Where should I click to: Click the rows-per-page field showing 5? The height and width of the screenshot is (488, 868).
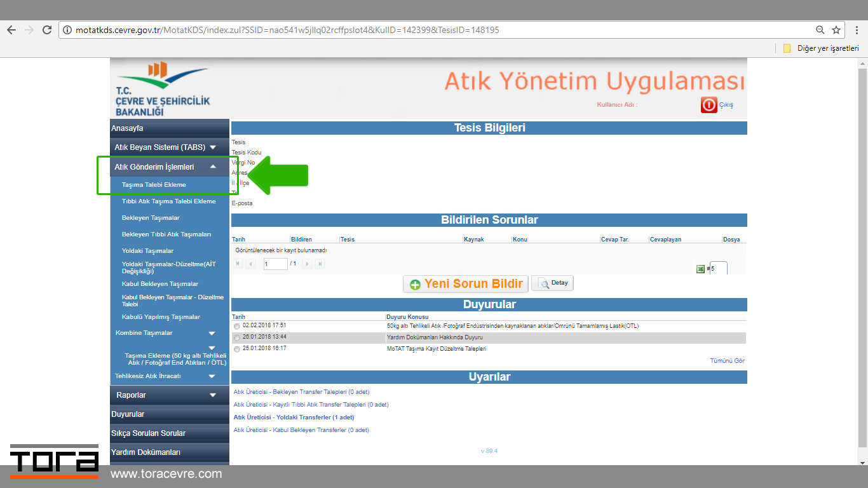pos(719,268)
